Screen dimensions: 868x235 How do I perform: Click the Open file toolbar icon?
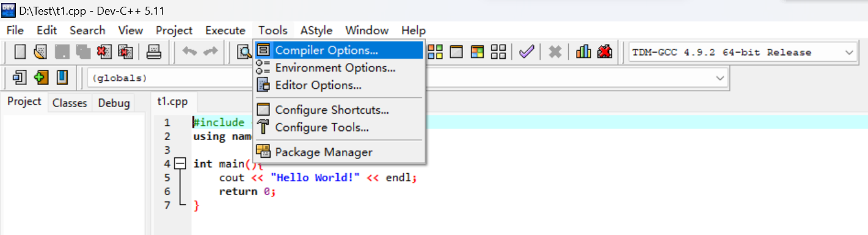tap(41, 53)
